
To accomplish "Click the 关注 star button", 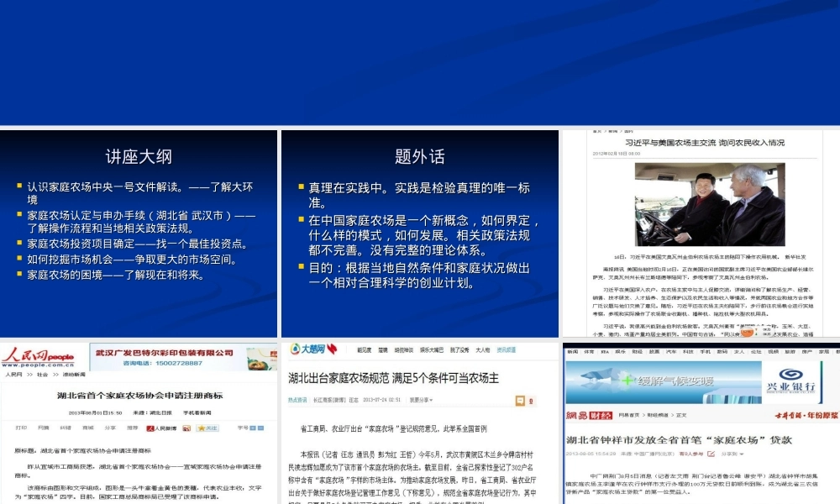I will pos(207,428).
